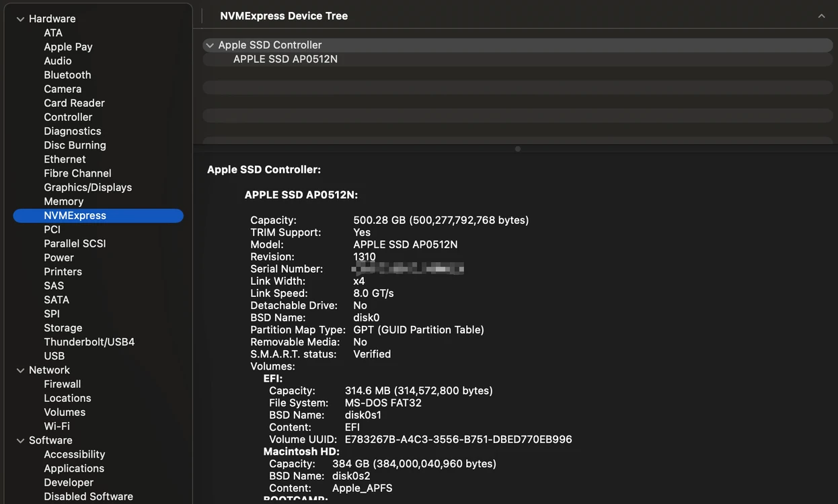Collapse the NVMExpress Device Tree header chevron
This screenshot has height=504, width=838.
(821, 16)
